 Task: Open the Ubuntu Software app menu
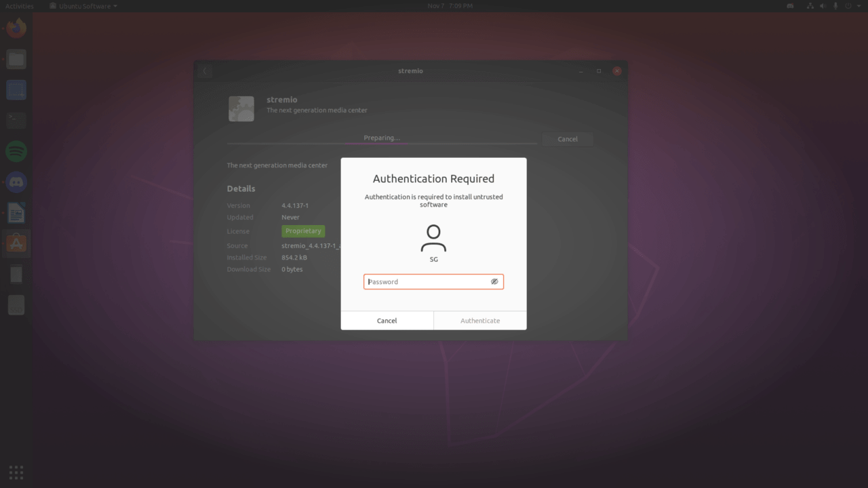coord(83,6)
